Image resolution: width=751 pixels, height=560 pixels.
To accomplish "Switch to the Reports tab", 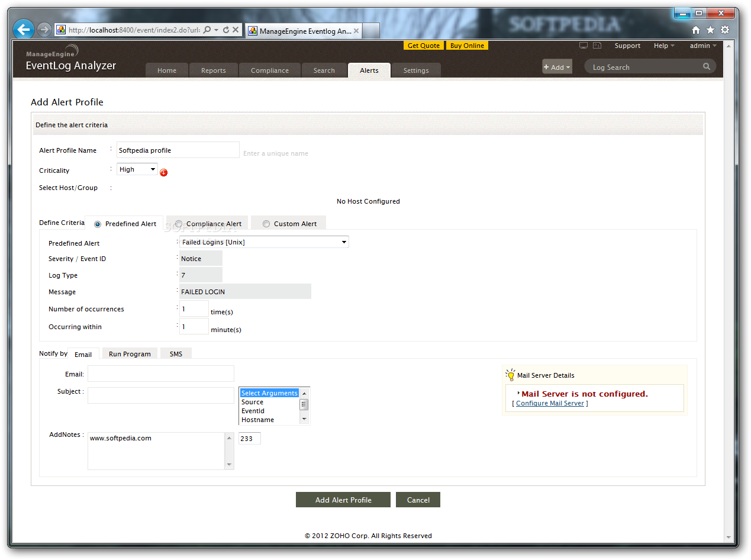I will [213, 70].
